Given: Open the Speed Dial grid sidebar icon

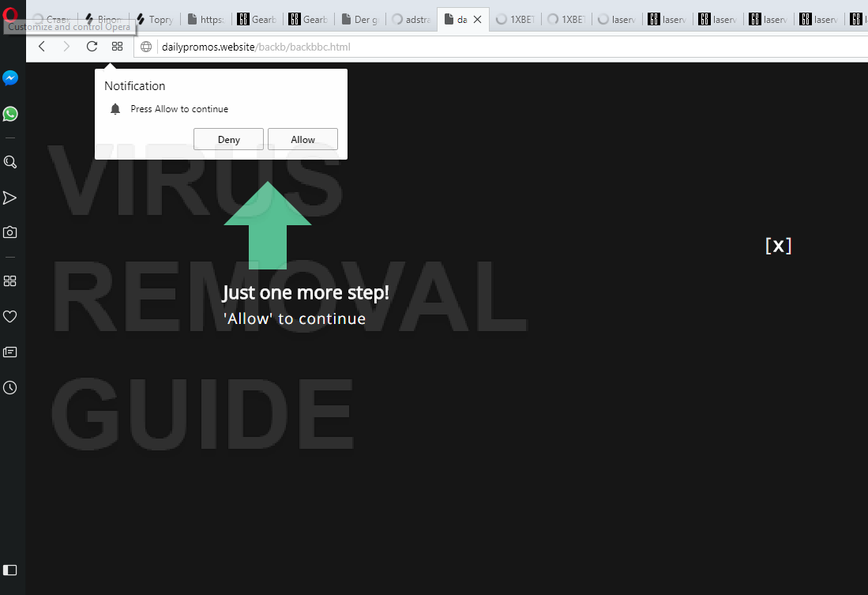Looking at the screenshot, I should (x=10, y=281).
